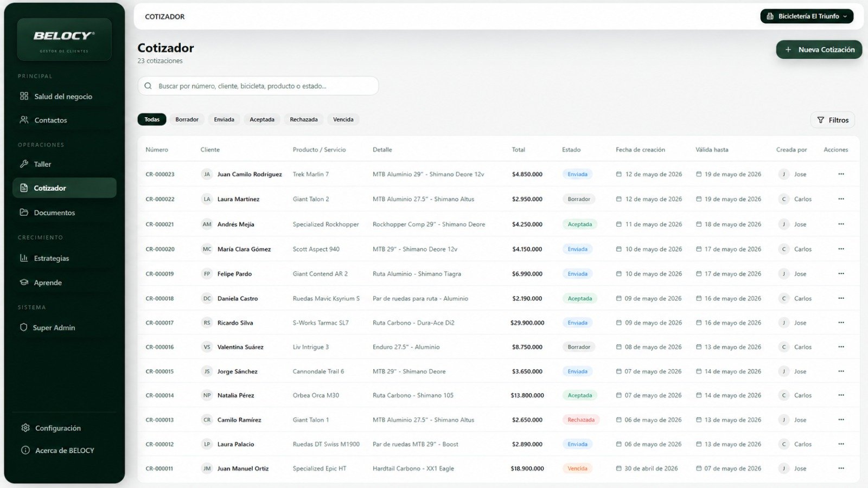Click JA avatar of Juan Camilo Rodríguez
This screenshot has width=868, height=488.
(207, 174)
